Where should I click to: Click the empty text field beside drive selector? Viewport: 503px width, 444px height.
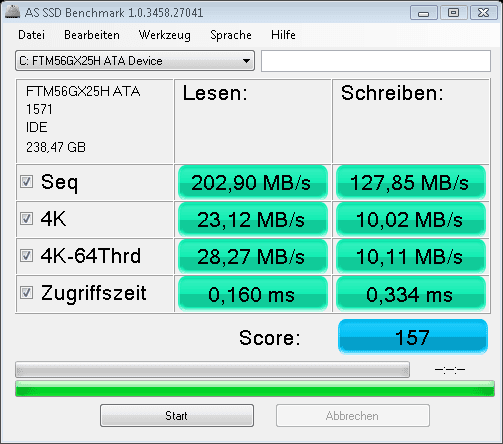(x=376, y=61)
